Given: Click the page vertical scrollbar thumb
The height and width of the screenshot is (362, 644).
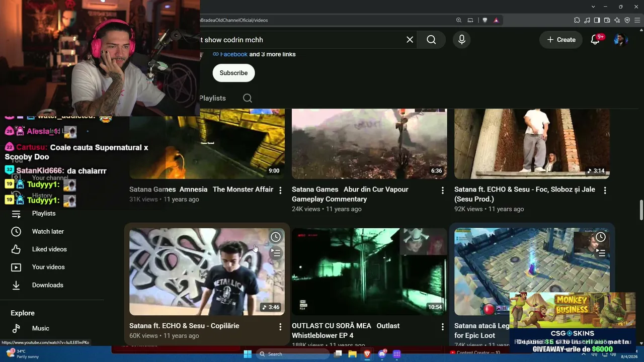Looking at the screenshot, I should click(x=641, y=210).
